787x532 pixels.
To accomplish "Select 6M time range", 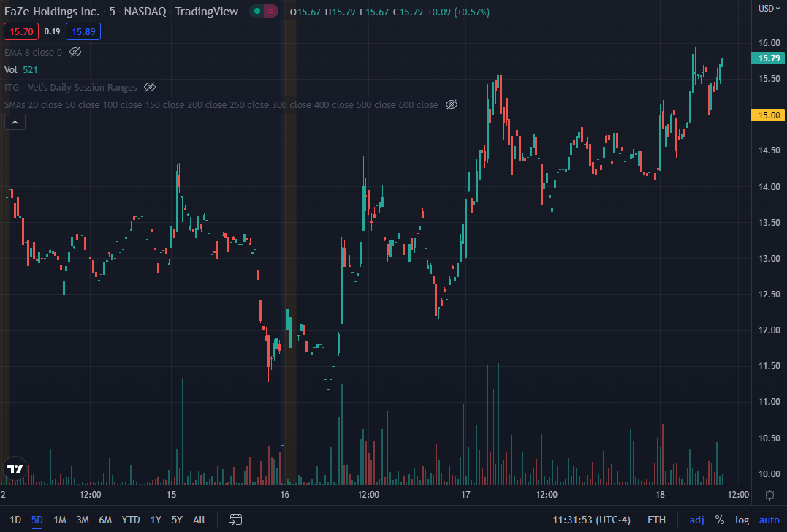I will click(105, 520).
